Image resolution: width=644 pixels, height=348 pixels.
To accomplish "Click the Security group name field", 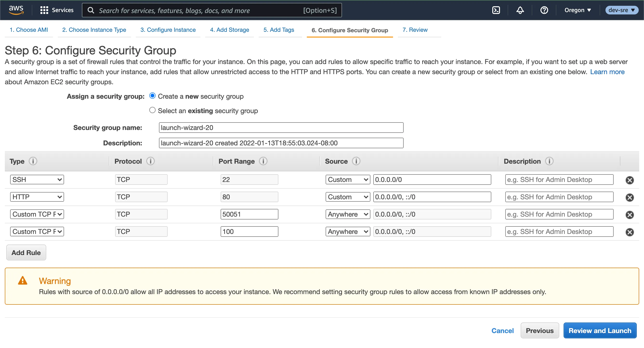I will (x=281, y=127).
